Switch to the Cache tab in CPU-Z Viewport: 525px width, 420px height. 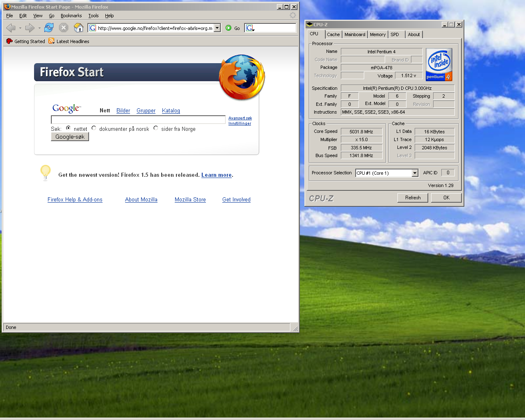pos(333,34)
